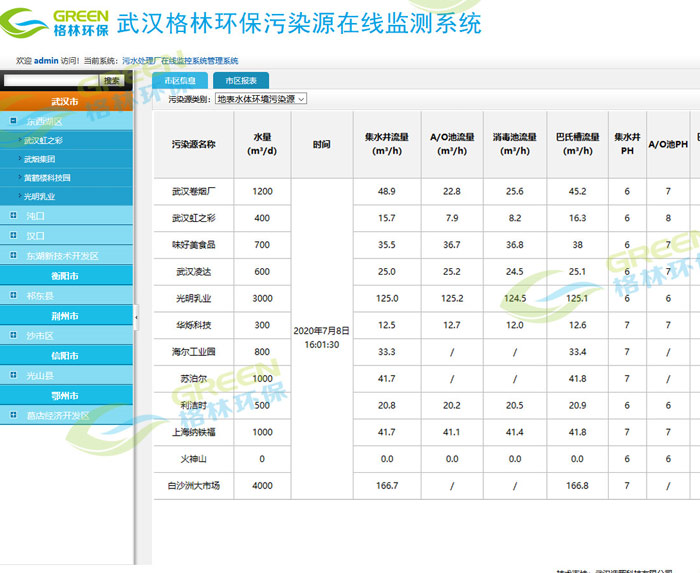The width and height of the screenshot is (700, 573).
Task: Select the 武汉凌达 row name
Action: [x=194, y=272]
